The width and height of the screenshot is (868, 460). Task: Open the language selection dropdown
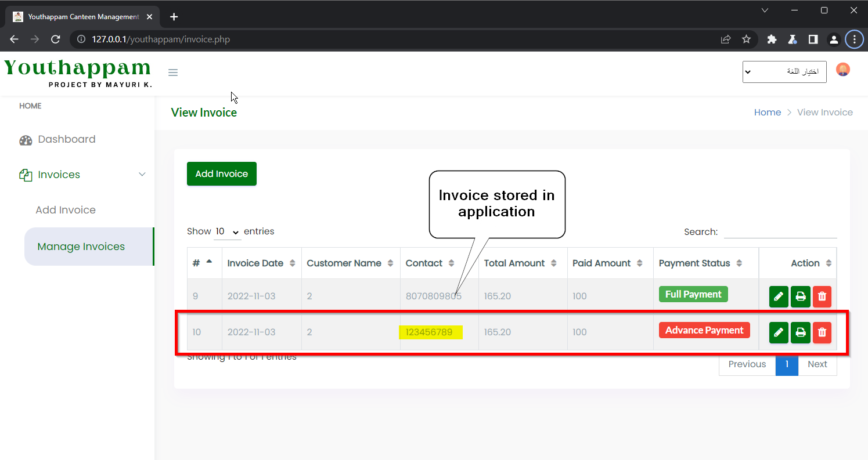coord(784,71)
